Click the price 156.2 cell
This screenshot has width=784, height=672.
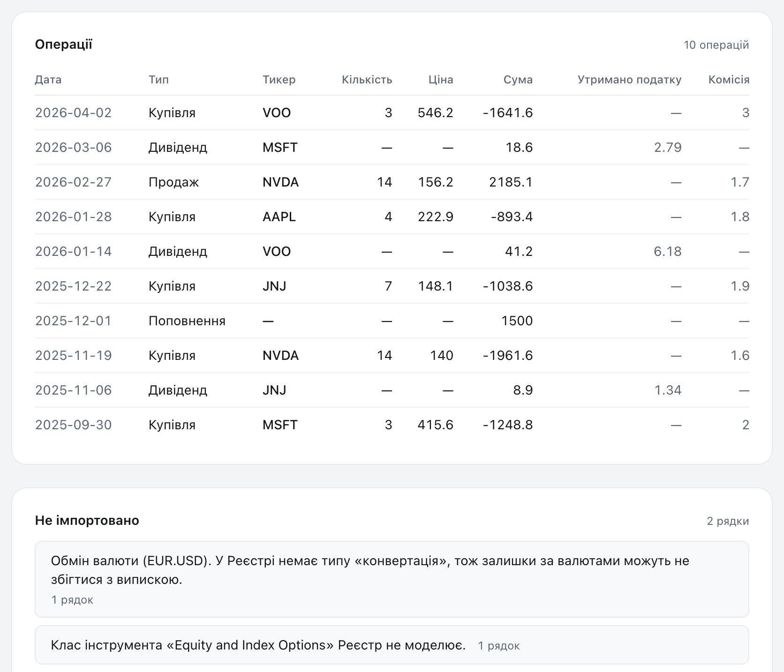tap(436, 182)
